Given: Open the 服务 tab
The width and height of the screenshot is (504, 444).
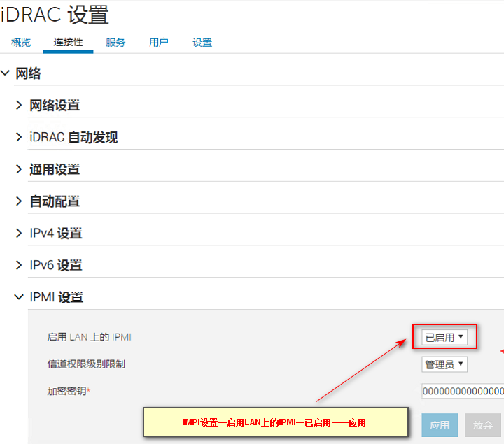Looking at the screenshot, I should pyautogui.click(x=115, y=43).
